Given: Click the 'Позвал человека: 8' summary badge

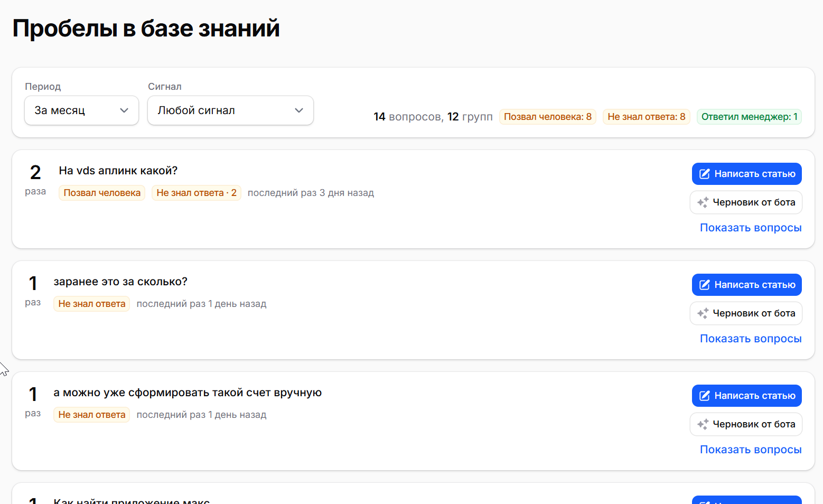Looking at the screenshot, I should click(x=548, y=117).
